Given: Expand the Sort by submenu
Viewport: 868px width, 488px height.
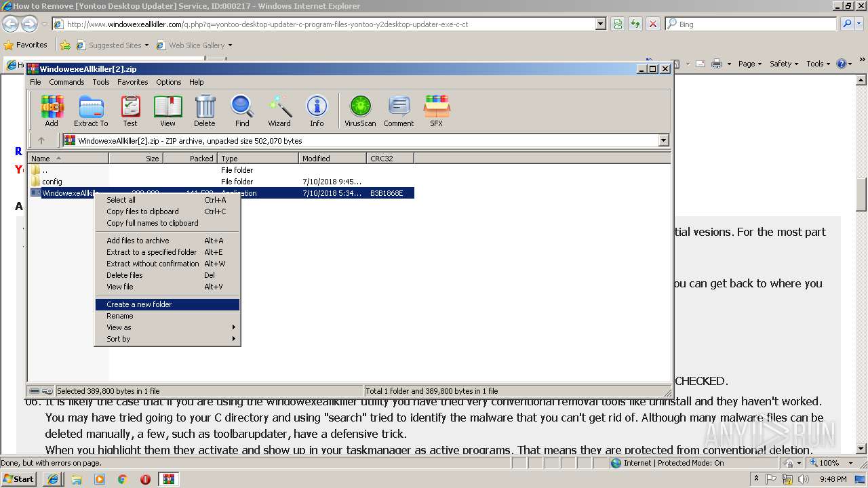Looking at the screenshot, I should coord(167,339).
